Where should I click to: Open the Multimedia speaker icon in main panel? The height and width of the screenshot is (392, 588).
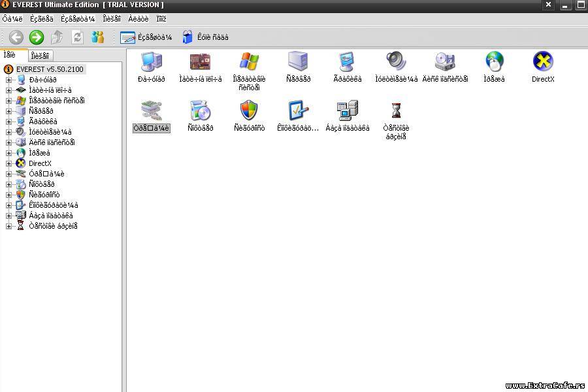(396, 62)
